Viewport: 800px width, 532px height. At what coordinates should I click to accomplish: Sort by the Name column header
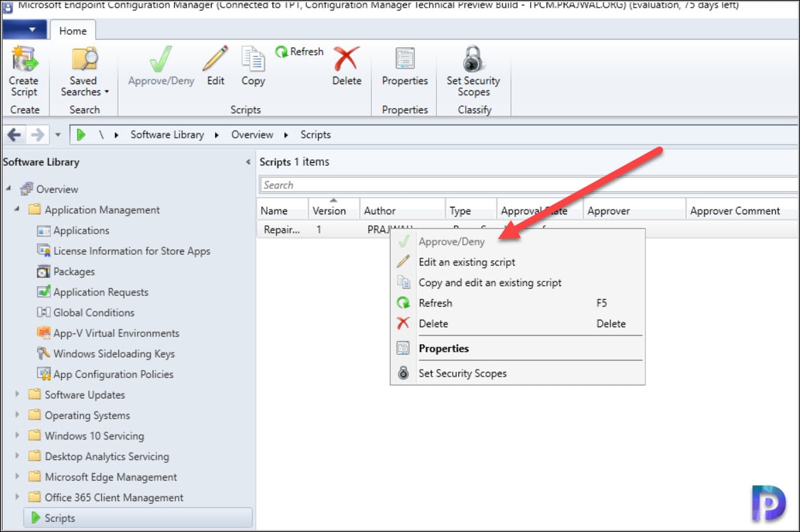[282, 211]
